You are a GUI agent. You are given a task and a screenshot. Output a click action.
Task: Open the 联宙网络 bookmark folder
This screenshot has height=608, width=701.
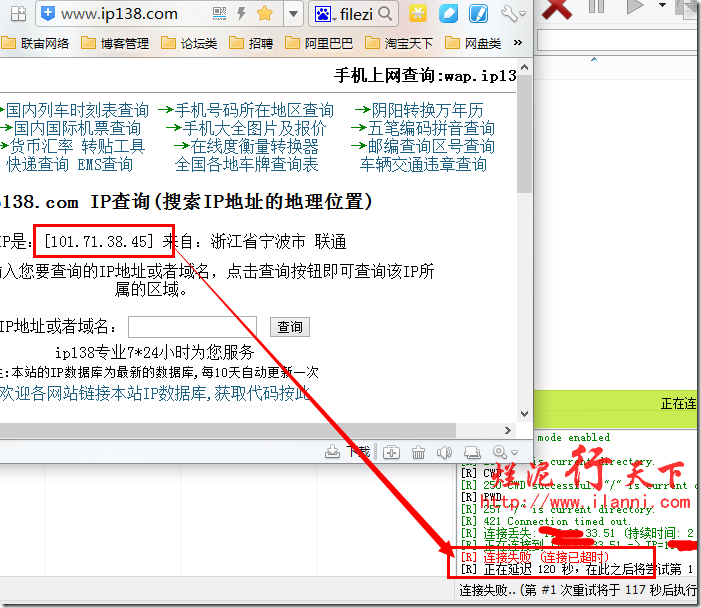(x=35, y=43)
